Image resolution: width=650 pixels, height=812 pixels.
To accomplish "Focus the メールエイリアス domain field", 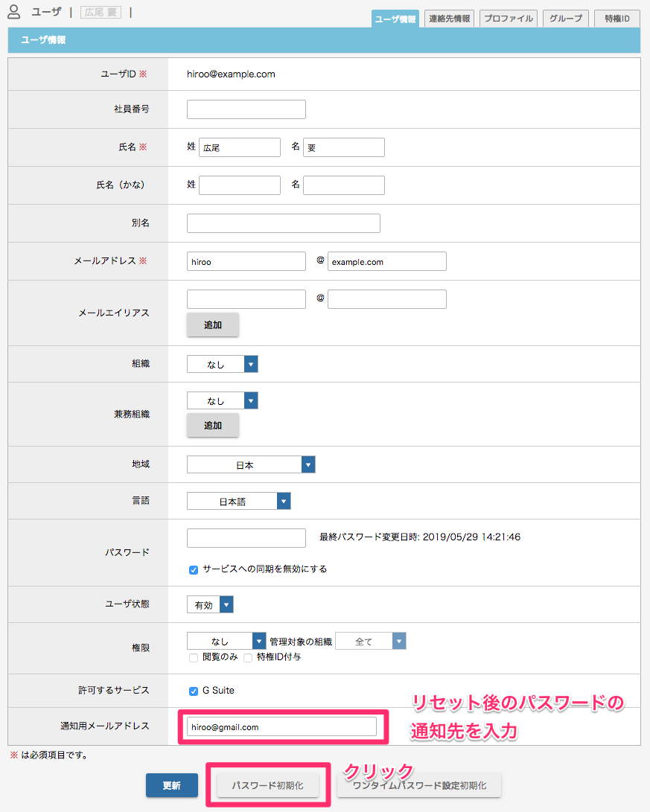I will coord(387,299).
